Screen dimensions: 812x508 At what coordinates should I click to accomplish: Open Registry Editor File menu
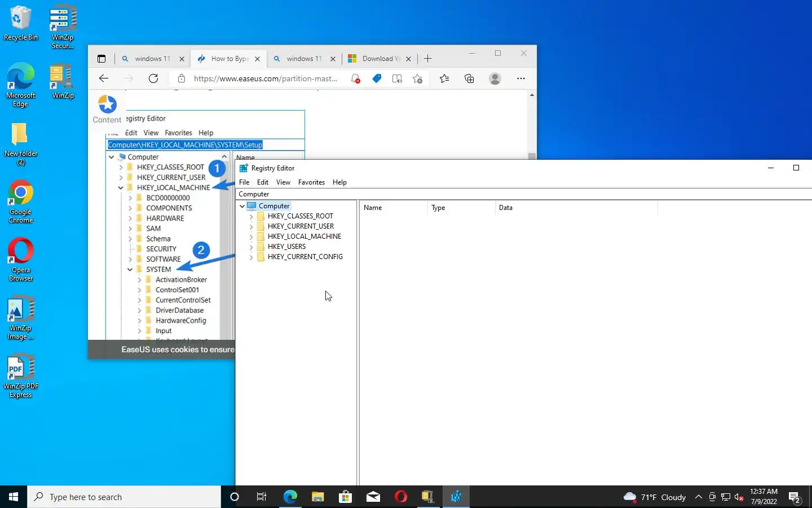(244, 182)
